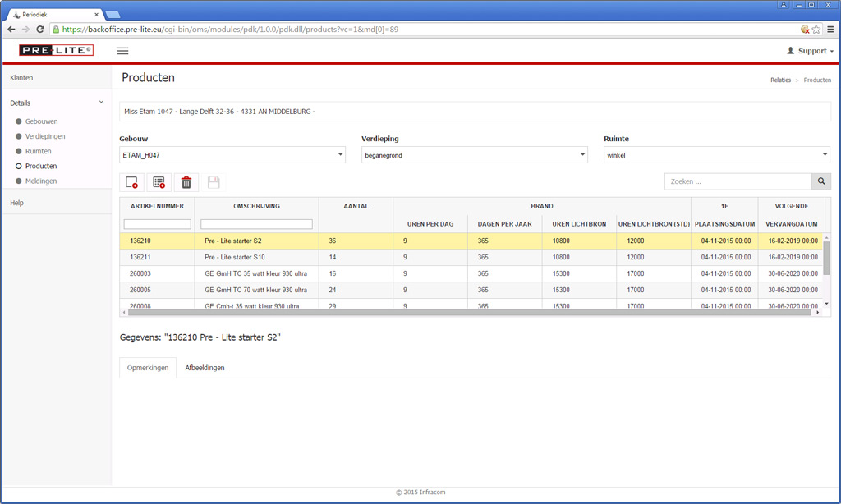
Task: Focus the Zoeken search field
Action: click(738, 181)
